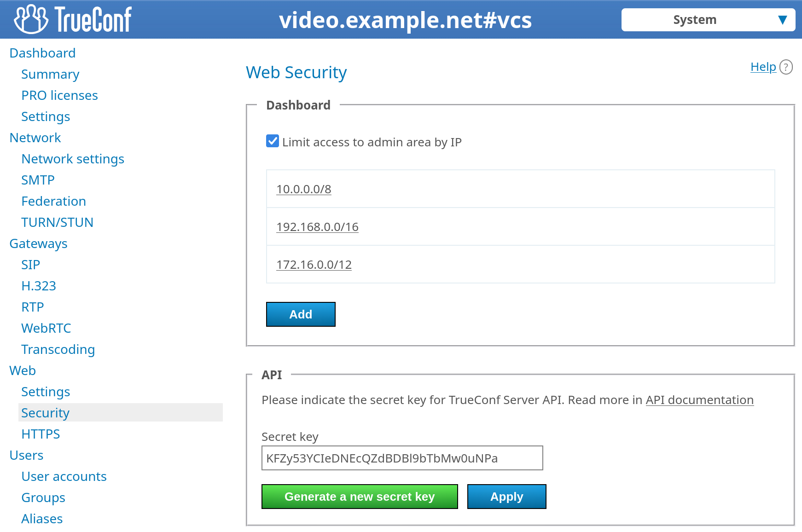
Task: Uncheck Limit access to admin area by IP
Action: click(x=273, y=141)
